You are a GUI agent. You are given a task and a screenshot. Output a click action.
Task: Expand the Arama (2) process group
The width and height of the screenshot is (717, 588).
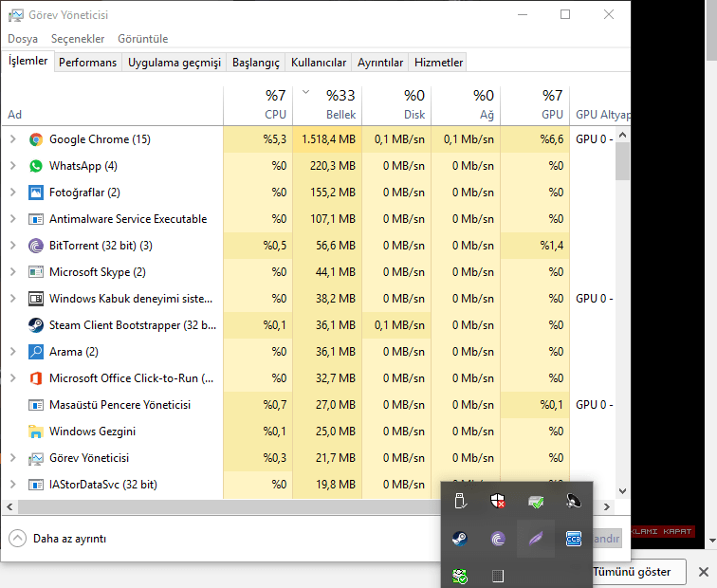pyautogui.click(x=13, y=351)
